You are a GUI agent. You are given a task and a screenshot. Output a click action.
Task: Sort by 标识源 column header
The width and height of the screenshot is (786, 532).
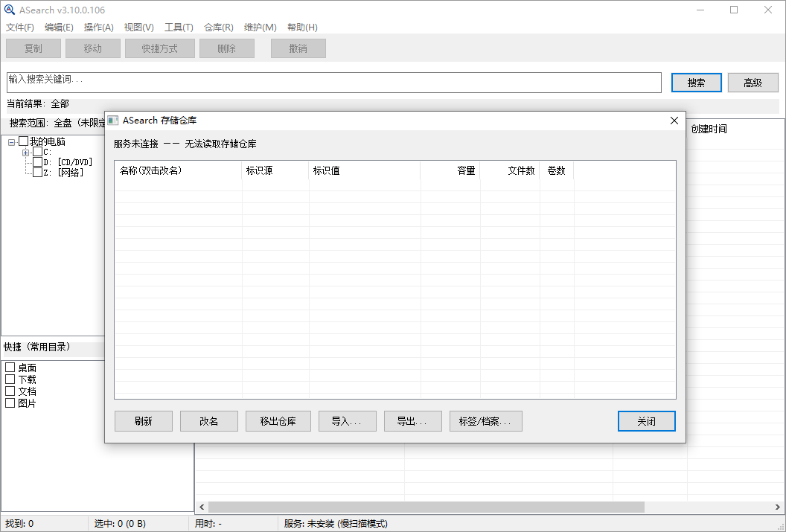click(x=275, y=170)
